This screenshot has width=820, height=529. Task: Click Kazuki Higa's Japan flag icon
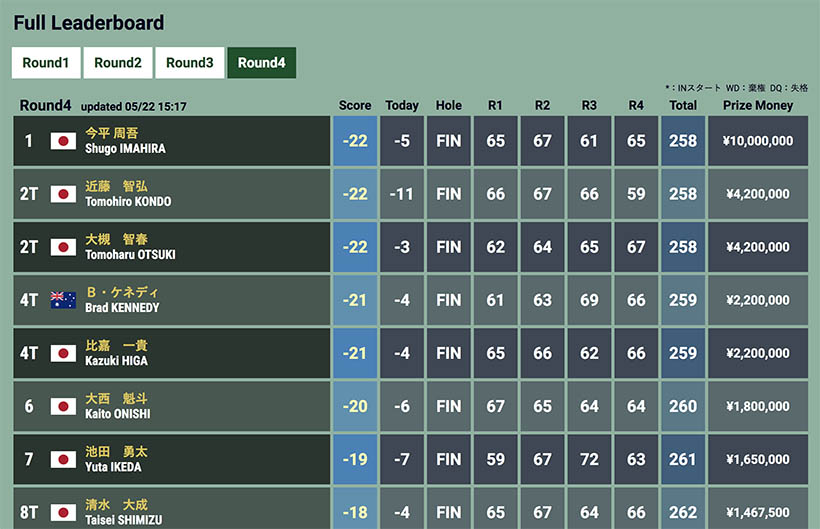[x=64, y=353]
